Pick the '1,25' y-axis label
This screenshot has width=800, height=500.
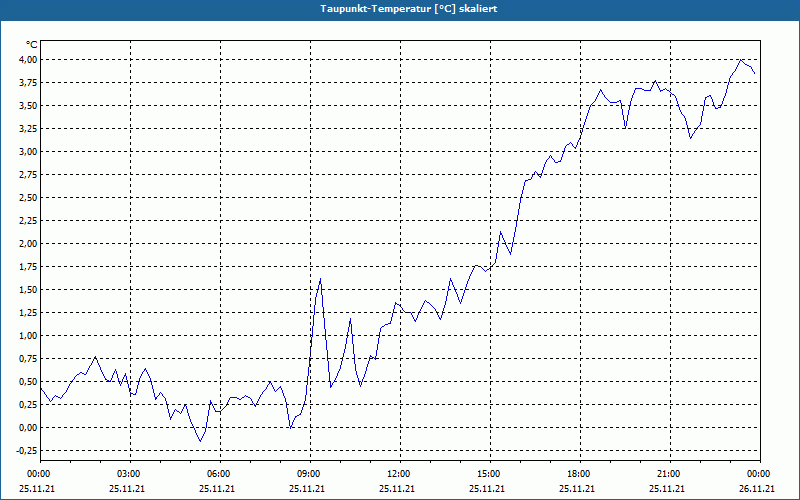point(28,312)
